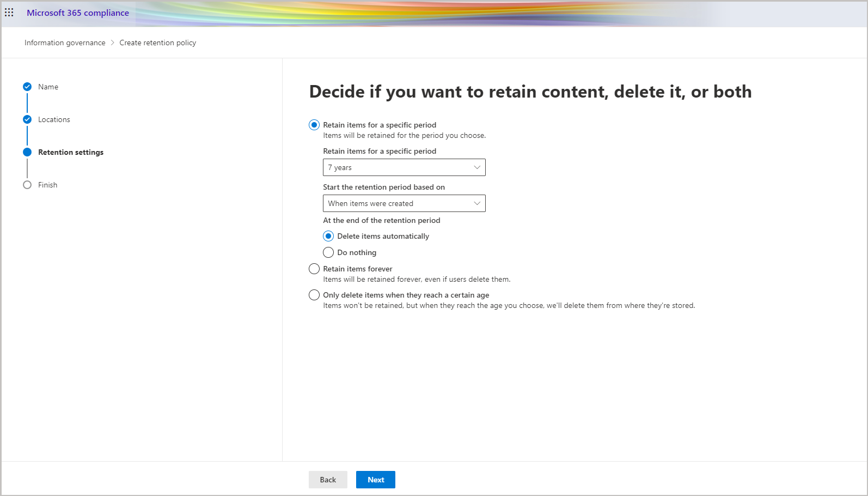This screenshot has width=868, height=496.
Task: Click the Locations step checkmark icon
Action: tap(27, 119)
